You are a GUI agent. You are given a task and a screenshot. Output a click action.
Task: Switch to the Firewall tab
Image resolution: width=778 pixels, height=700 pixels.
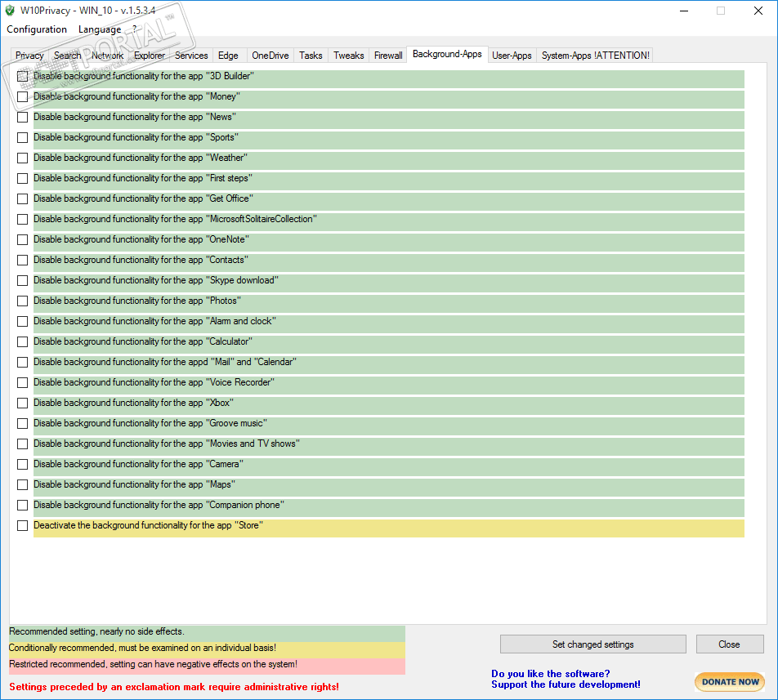[x=388, y=56]
